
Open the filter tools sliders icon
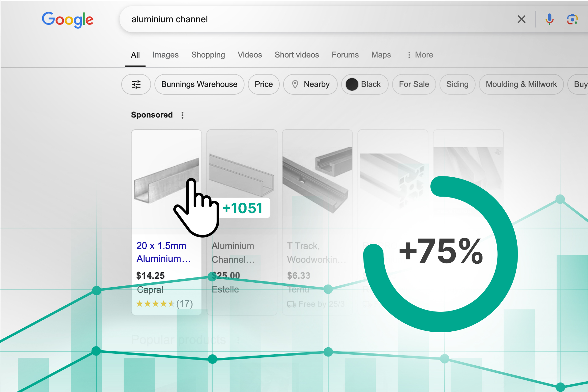click(x=136, y=84)
